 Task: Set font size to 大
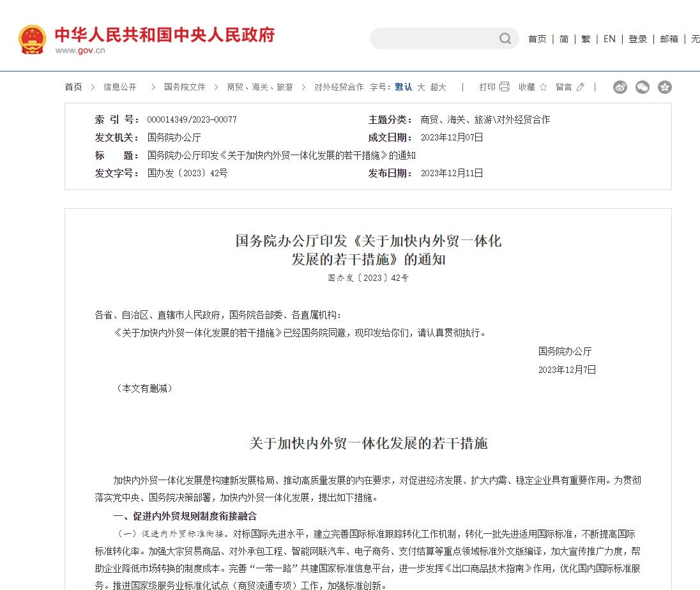[421, 87]
